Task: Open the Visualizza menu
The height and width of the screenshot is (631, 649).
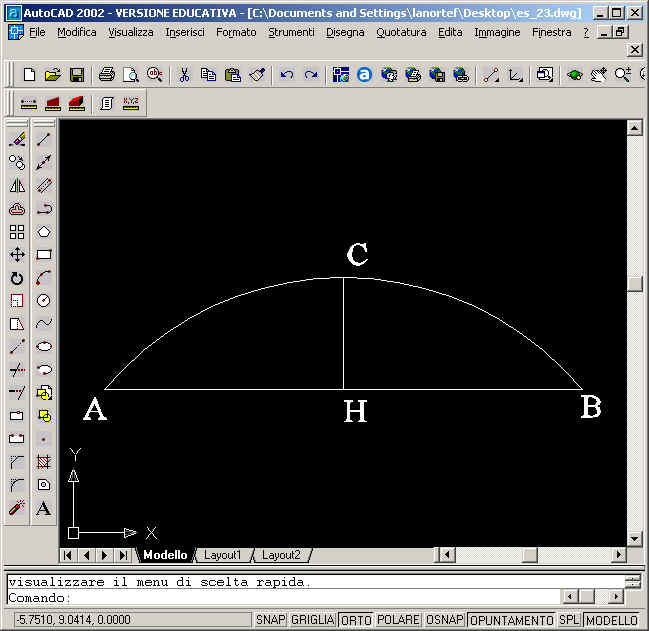Action: (131, 32)
